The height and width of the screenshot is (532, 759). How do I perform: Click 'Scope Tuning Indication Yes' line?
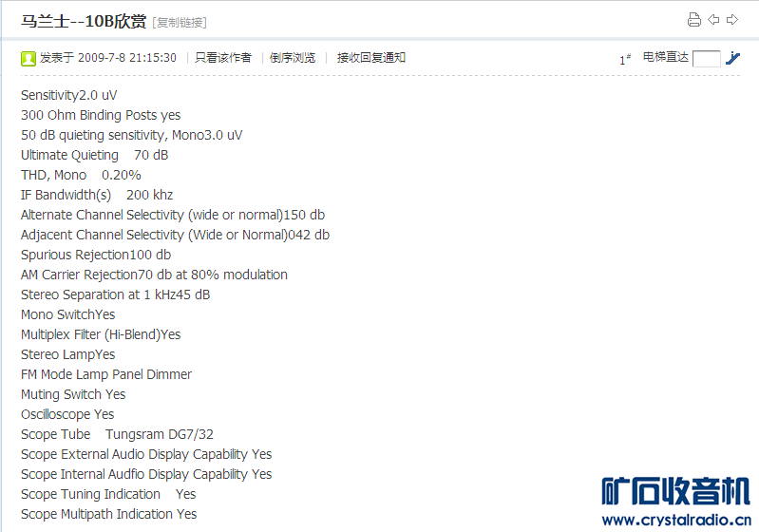pyautogui.click(x=108, y=494)
